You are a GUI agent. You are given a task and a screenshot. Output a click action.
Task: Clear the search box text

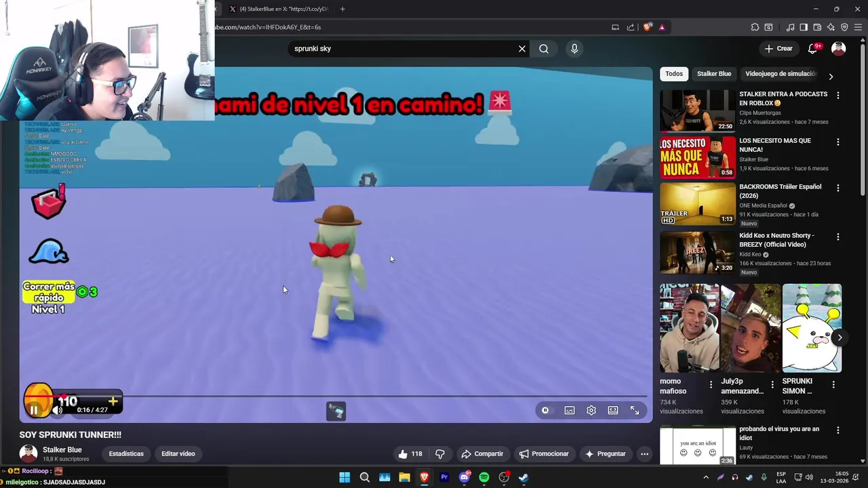[522, 49]
